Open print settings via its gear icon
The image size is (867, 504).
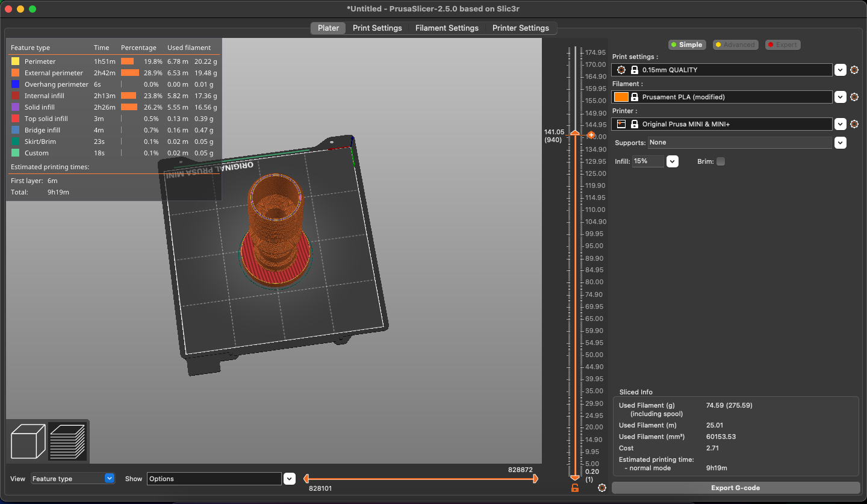coord(854,70)
